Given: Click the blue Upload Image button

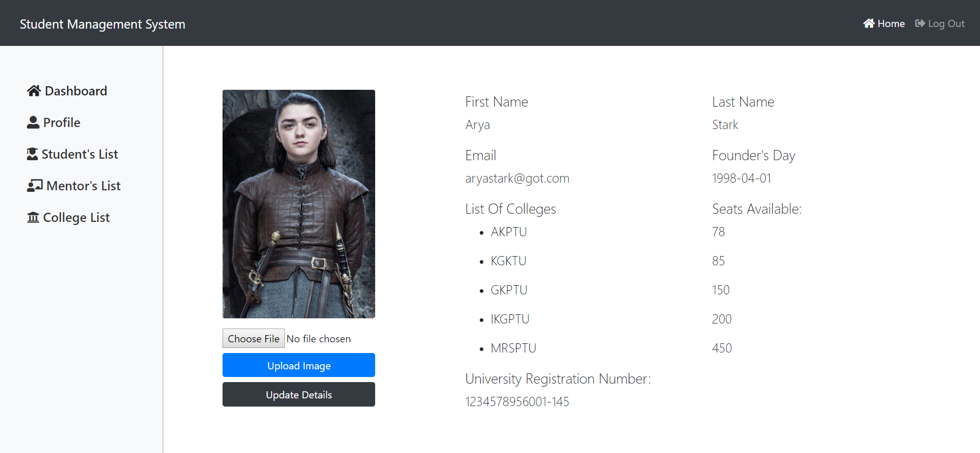Looking at the screenshot, I should (x=299, y=365).
